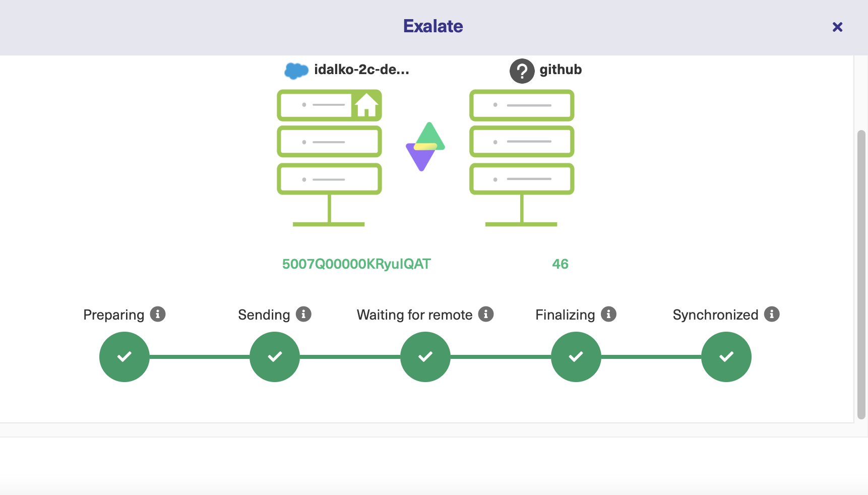Click the Waiting for remote checkmark circle
The height and width of the screenshot is (495, 868).
tap(425, 357)
